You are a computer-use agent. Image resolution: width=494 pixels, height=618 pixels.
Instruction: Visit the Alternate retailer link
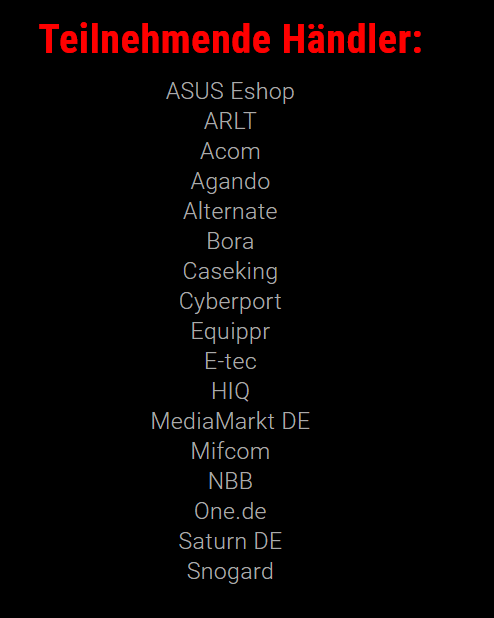[230, 211]
